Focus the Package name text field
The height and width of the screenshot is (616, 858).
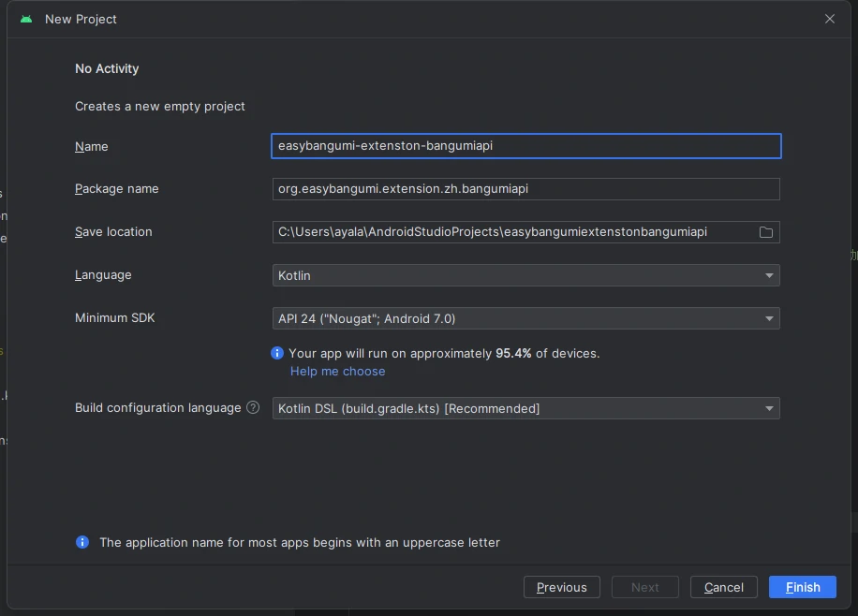click(x=525, y=189)
